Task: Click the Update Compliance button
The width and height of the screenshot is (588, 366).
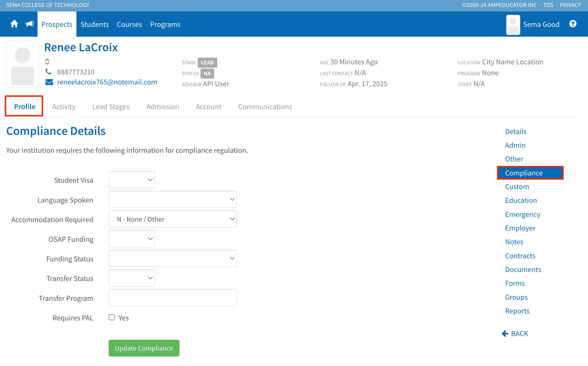Action: point(144,348)
